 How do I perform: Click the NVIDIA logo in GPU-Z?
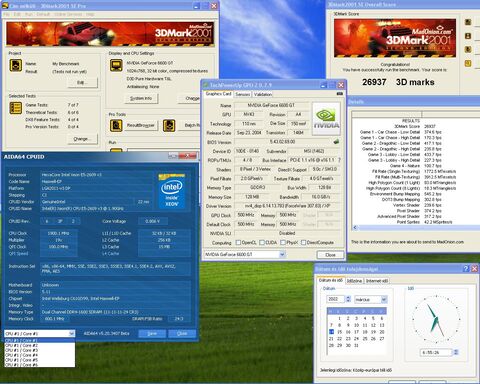pos(326,119)
